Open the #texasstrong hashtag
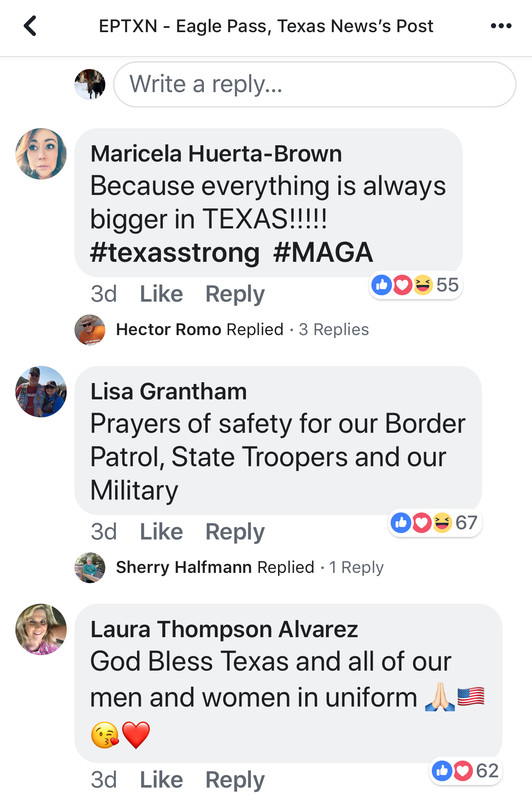Image resolution: width=532 pixels, height=800 pixels. [x=175, y=253]
